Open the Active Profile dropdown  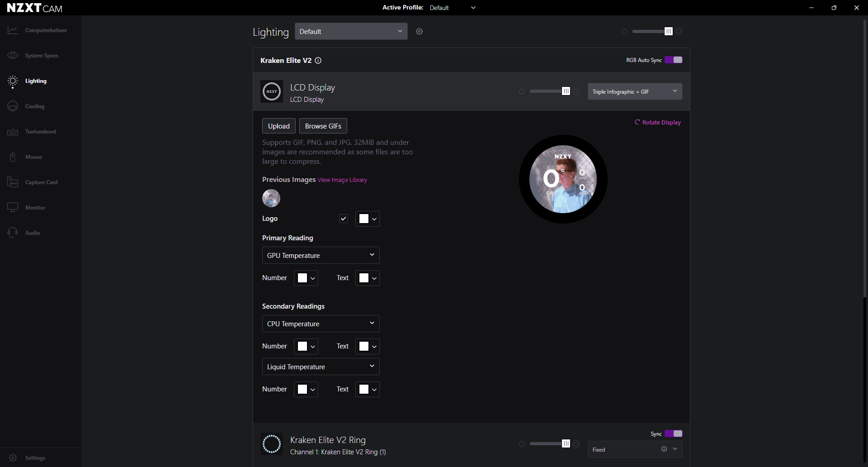453,8
